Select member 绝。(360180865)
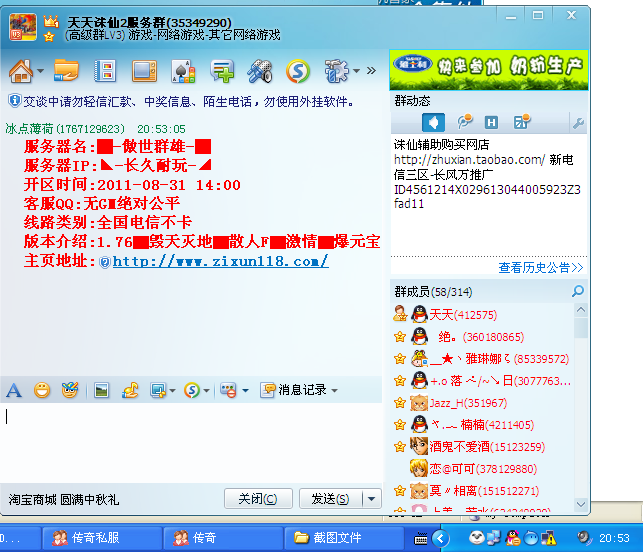 (481, 337)
